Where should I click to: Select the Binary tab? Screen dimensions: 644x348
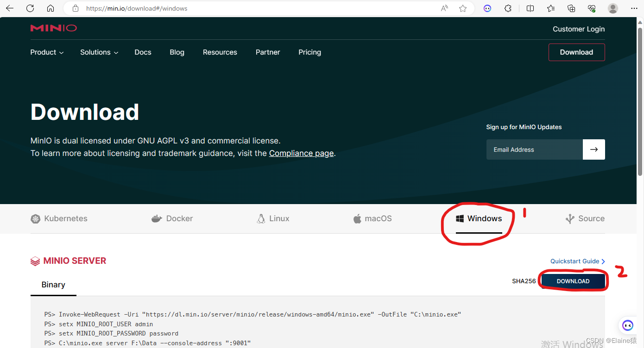pyautogui.click(x=53, y=285)
